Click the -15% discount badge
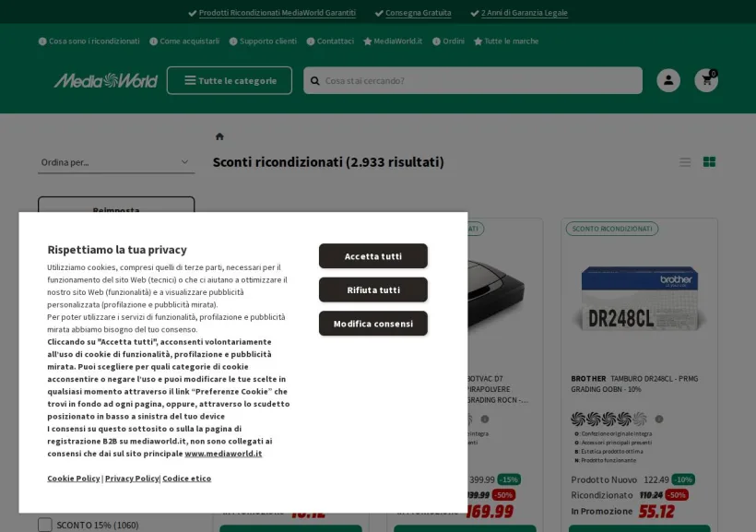 (509, 480)
